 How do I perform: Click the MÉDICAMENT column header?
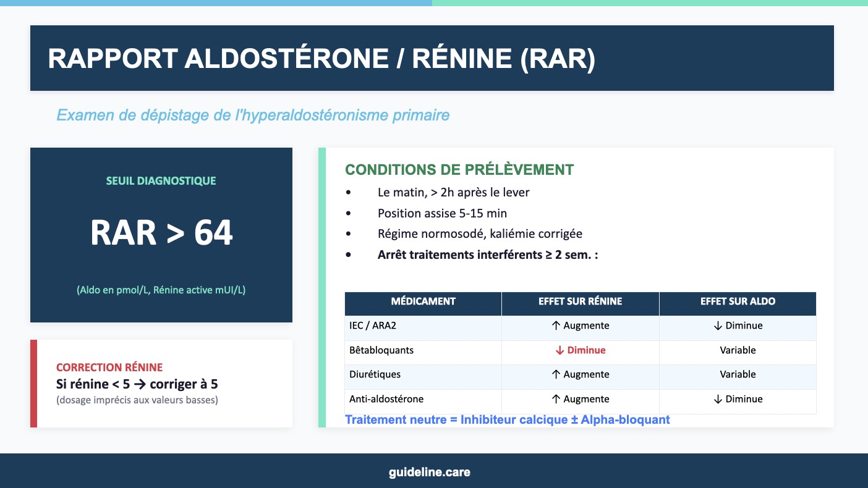pyautogui.click(x=423, y=301)
